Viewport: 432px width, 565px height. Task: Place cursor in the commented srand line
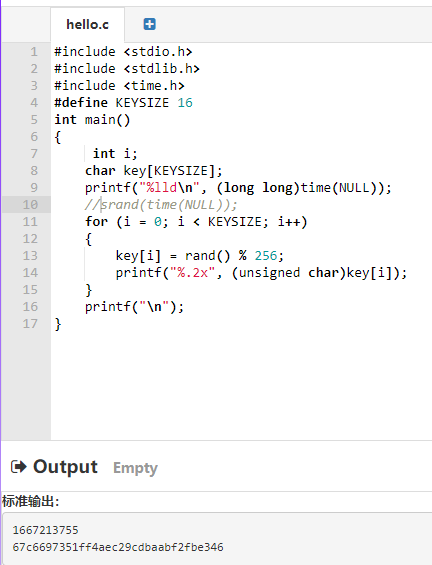click(161, 205)
